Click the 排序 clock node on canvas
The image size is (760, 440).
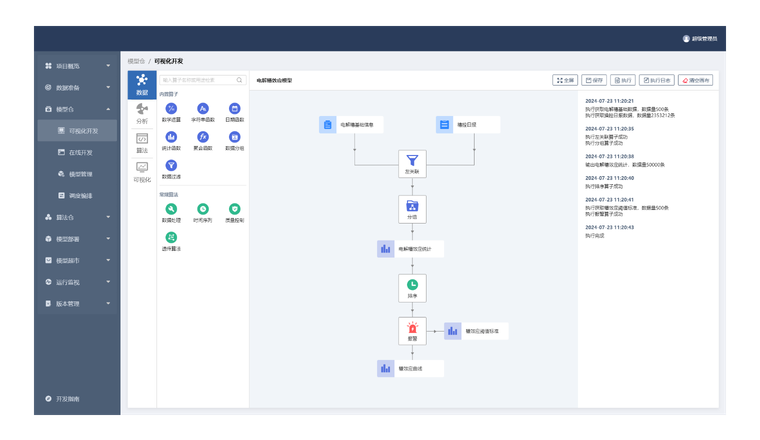point(411,285)
